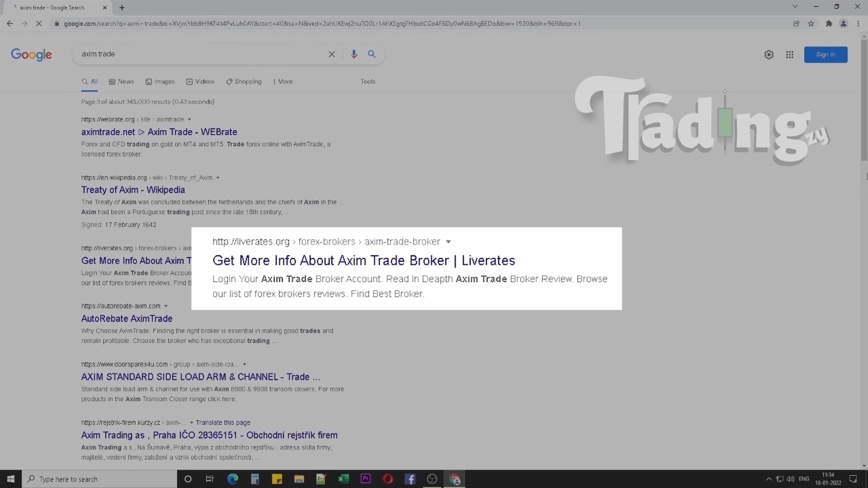Screen dimensions: 868x488
Task: Click inside the Google search input field
Action: click(203, 54)
